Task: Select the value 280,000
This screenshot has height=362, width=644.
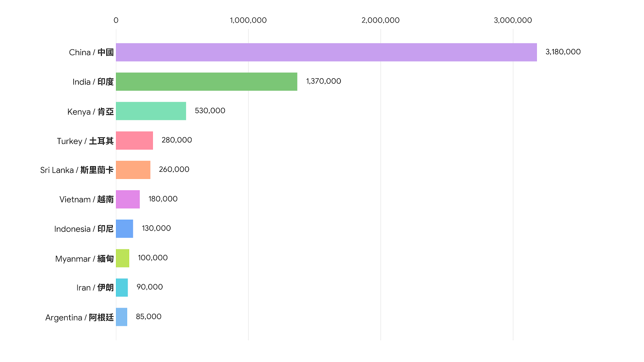Action: point(177,140)
